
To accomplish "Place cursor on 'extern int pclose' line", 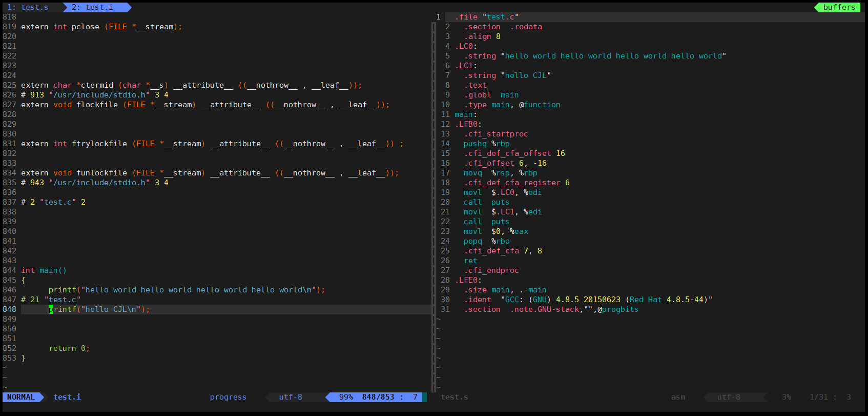I will pyautogui.click(x=101, y=27).
